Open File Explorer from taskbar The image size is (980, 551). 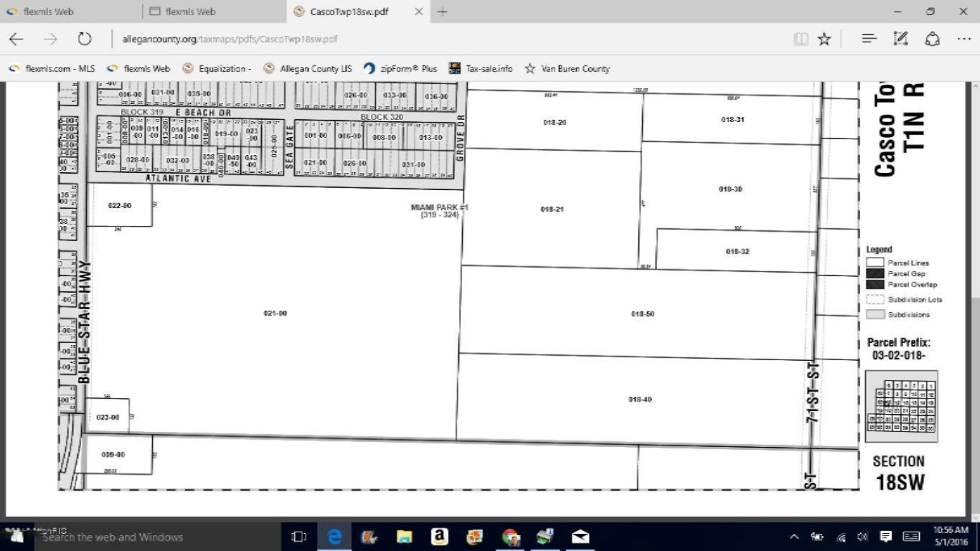(x=405, y=537)
